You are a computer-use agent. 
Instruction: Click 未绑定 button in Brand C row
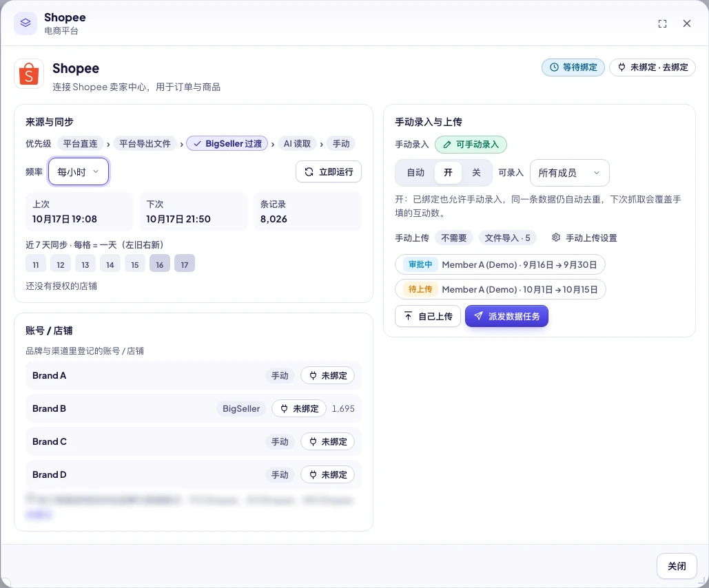pyautogui.click(x=327, y=441)
